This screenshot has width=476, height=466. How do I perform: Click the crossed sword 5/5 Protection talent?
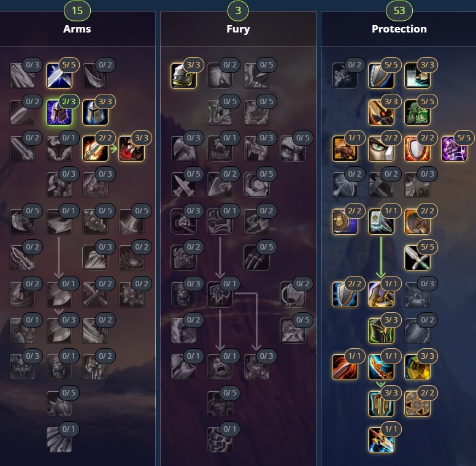coord(417,258)
